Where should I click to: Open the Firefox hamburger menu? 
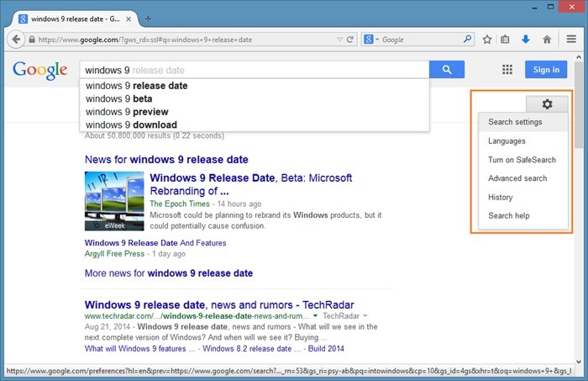click(571, 39)
